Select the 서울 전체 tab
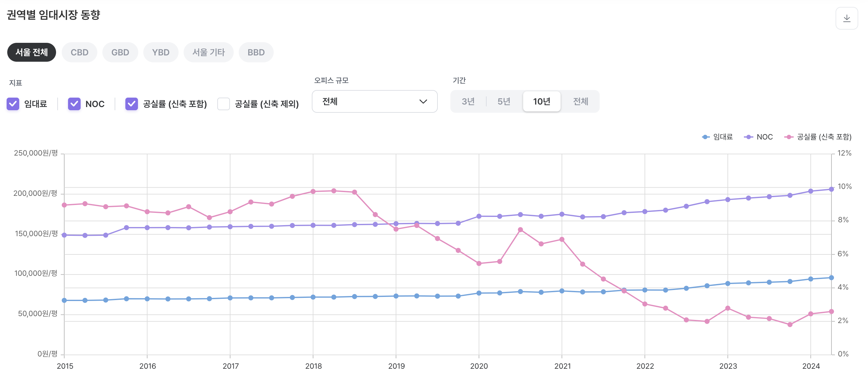The height and width of the screenshot is (381, 868). click(31, 52)
